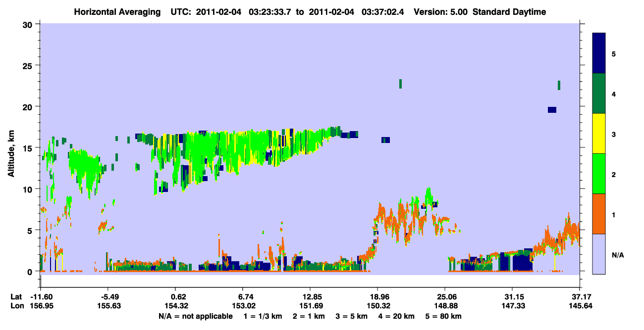The image size is (644, 330).
Task: Click the 20 tick on altitude axis
Action: tap(29, 106)
